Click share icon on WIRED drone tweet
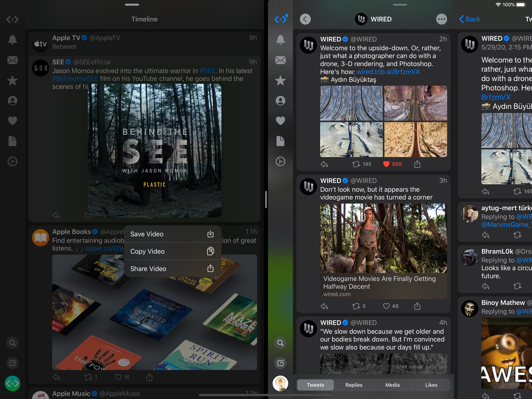532x399 pixels. 417,164
